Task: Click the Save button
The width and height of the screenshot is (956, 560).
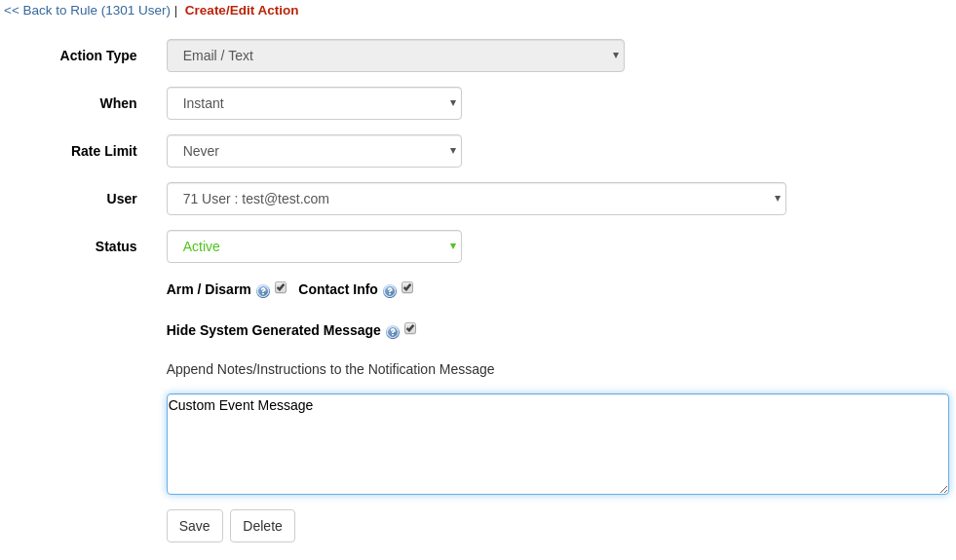Action: pyautogui.click(x=195, y=526)
